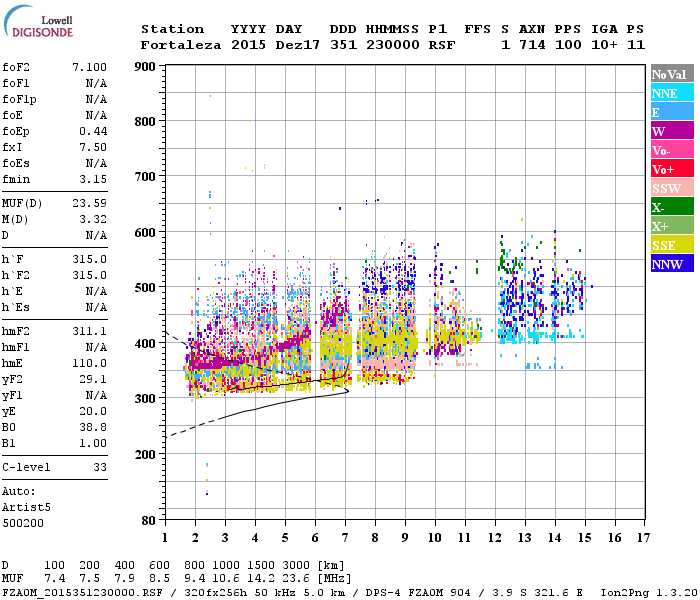Click the foEp value 0.44

93,131
